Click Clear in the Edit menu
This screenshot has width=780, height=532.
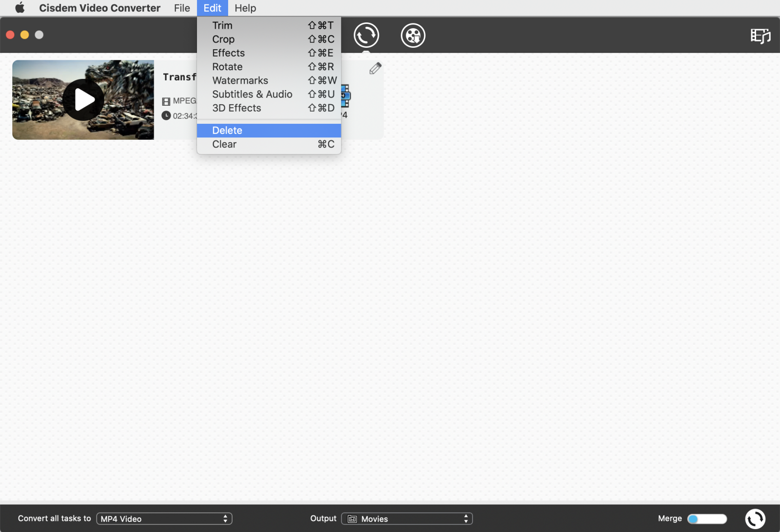[x=269, y=144]
